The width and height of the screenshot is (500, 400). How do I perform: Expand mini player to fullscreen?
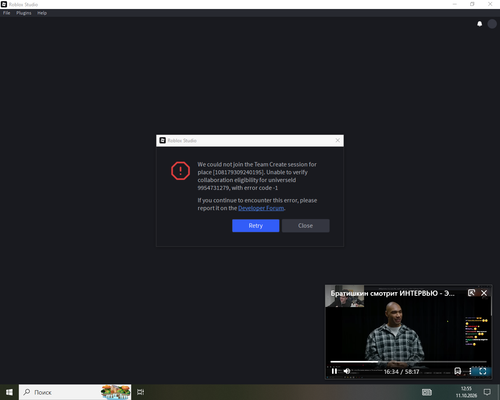pos(482,371)
